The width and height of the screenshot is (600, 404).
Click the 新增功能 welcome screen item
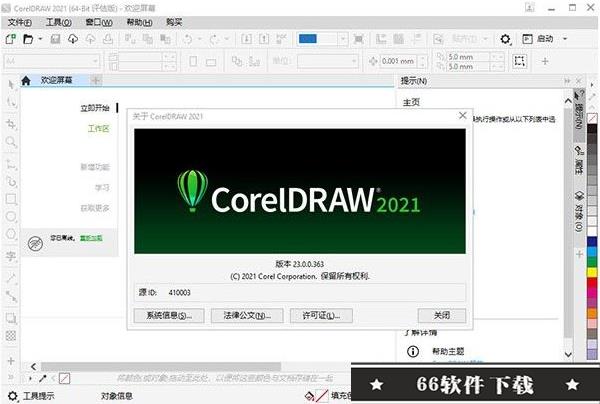[95, 167]
